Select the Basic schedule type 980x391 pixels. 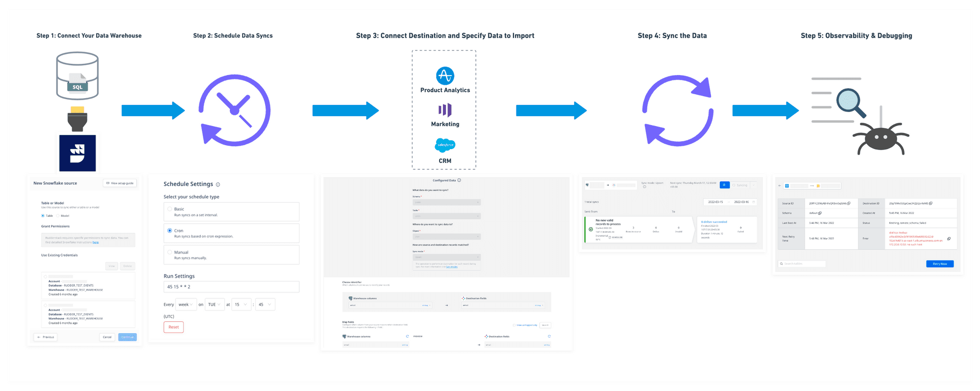[x=170, y=209]
